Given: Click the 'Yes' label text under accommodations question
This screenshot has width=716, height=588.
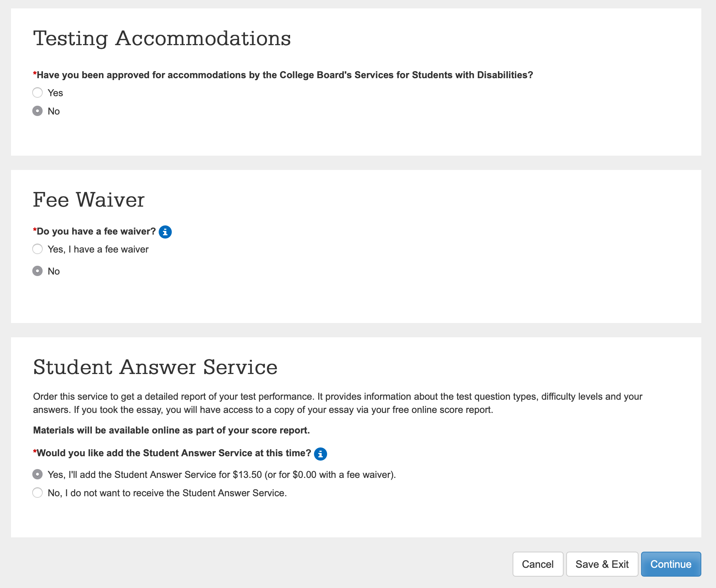Looking at the screenshot, I should [55, 93].
